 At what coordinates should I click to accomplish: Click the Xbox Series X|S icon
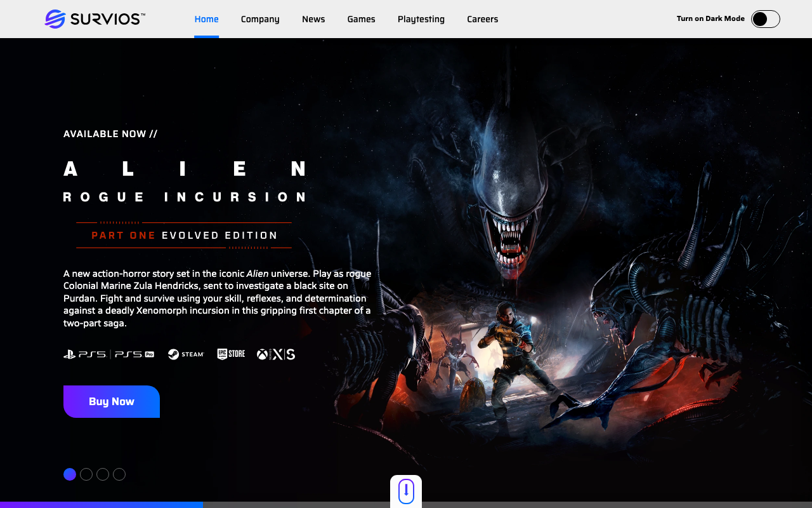coord(276,354)
